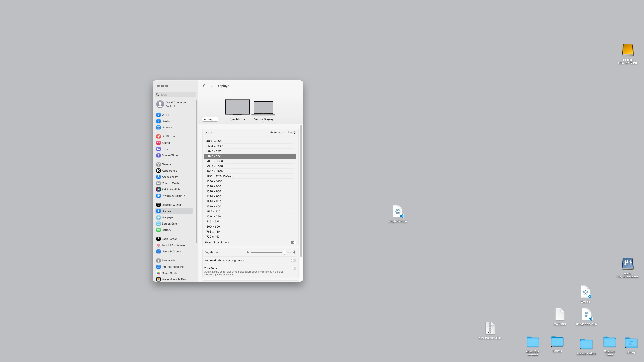Open the Use as Extended display dropdown
Image resolution: width=644 pixels, height=362 pixels.
pos(283,132)
